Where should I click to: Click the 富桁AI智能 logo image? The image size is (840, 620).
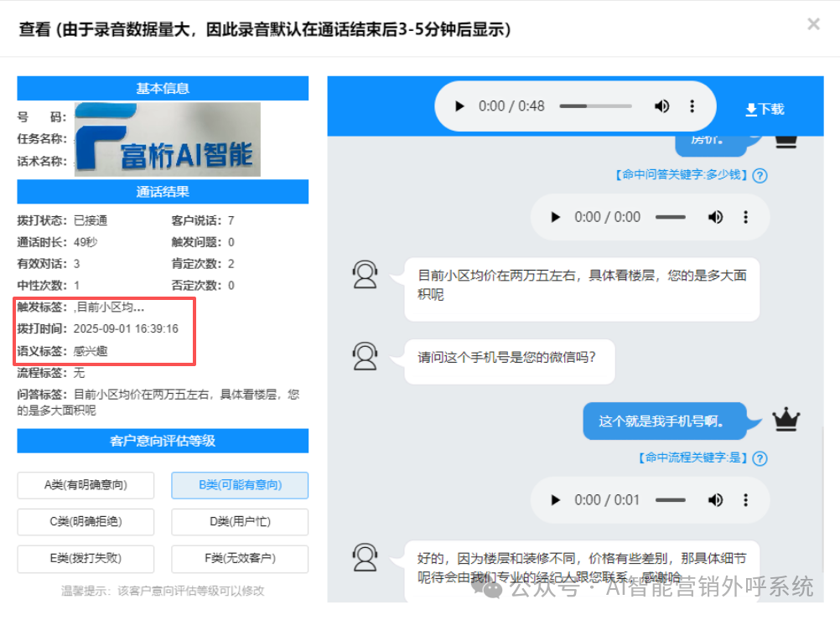pos(168,139)
